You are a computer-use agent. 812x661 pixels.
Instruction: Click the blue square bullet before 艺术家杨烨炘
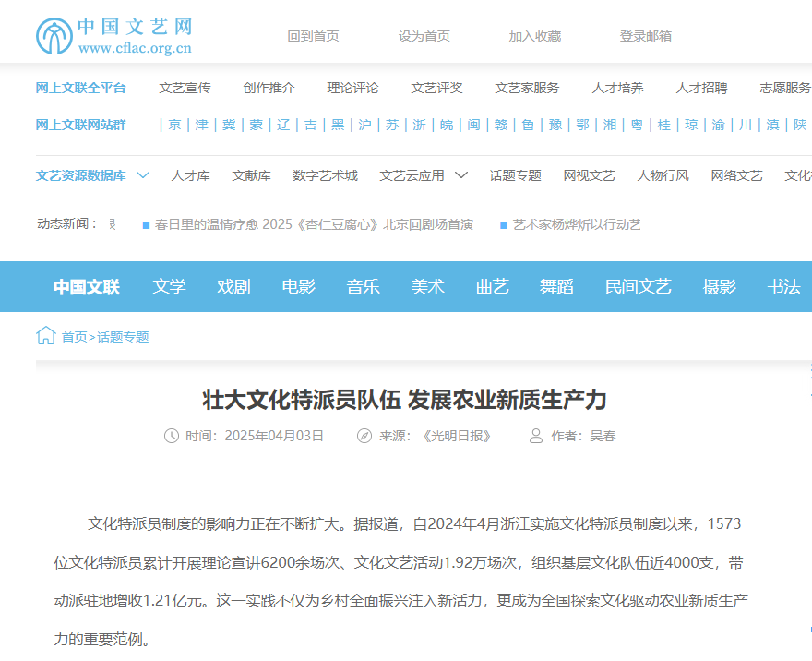[503, 225]
